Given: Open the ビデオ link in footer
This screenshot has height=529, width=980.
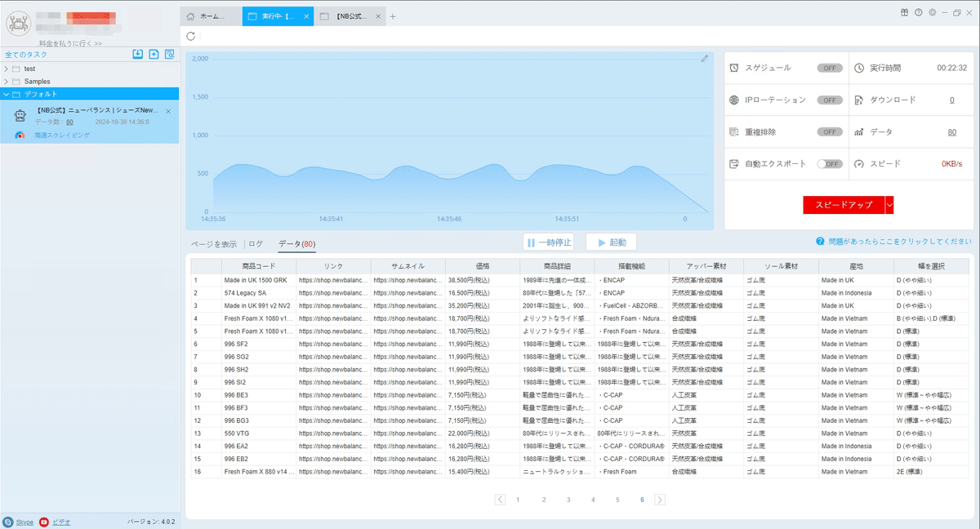Looking at the screenshot, I should click(x=61, y=522).
